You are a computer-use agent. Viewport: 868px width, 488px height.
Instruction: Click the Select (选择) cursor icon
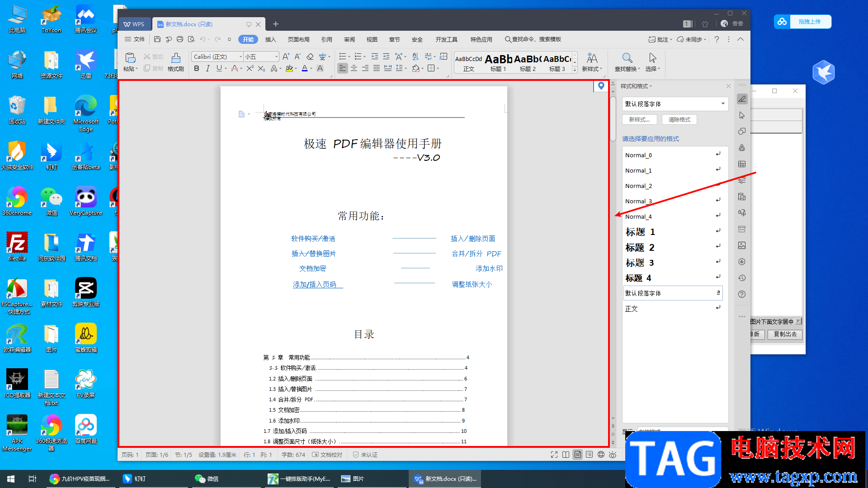(652, 58)
